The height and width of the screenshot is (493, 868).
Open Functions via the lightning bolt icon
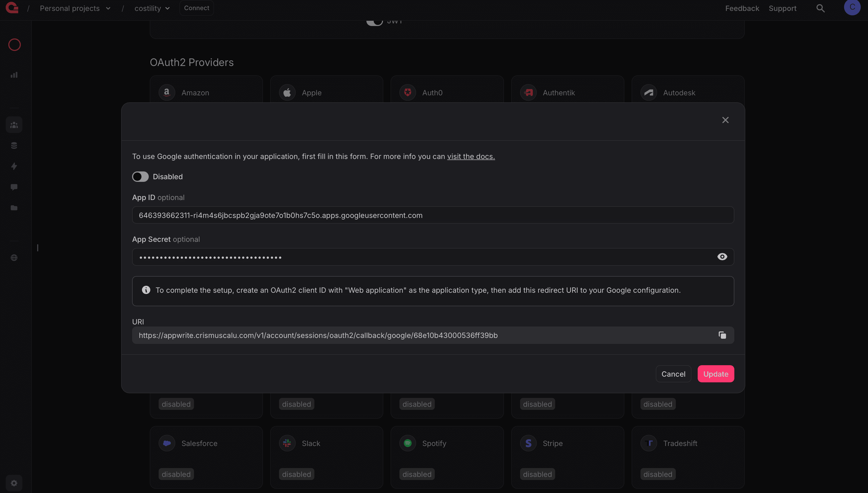click(14, 166)
